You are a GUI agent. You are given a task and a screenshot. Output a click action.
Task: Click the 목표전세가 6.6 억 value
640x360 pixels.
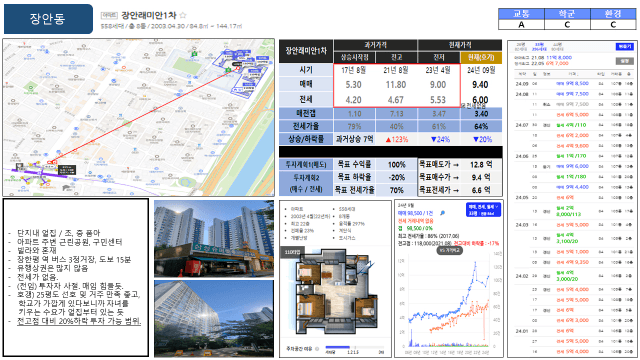(x=481, y=190)
